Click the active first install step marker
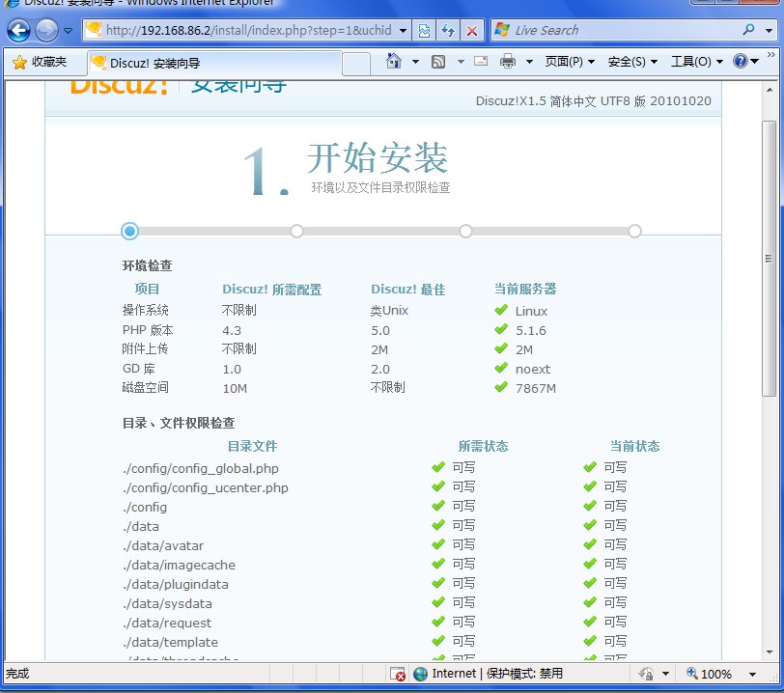The width and height of the screenshot is (784, 693). pyautogui.click(x=130, y=231)
